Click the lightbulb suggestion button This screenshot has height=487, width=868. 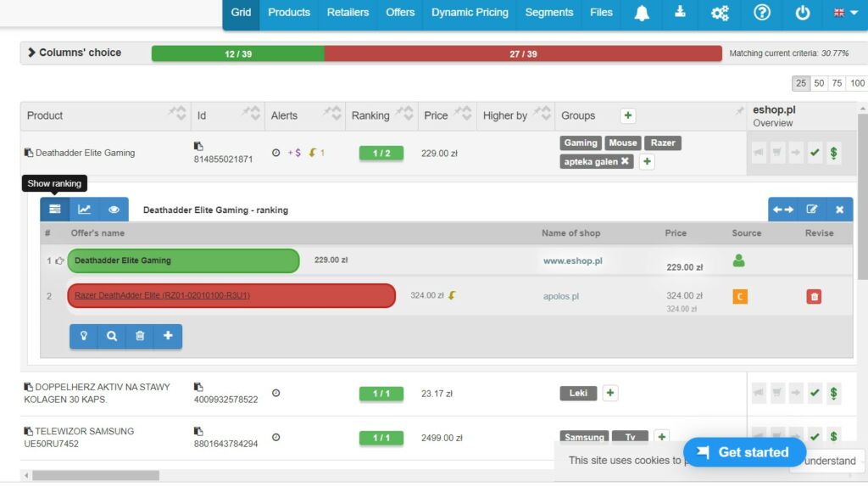tap(84, 336)
